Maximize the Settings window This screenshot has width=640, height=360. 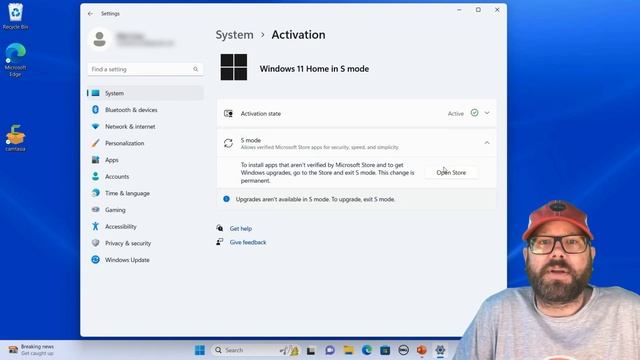[478, 10]
